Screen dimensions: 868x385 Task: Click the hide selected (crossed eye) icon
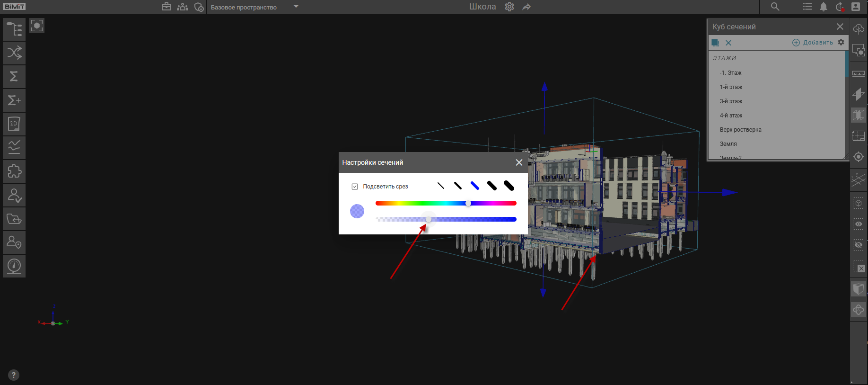tap(858, 245)
